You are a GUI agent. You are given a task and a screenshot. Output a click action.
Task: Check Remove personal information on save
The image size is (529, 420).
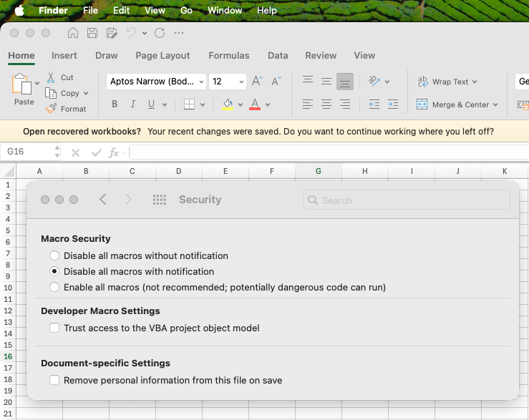pos(54,380)
